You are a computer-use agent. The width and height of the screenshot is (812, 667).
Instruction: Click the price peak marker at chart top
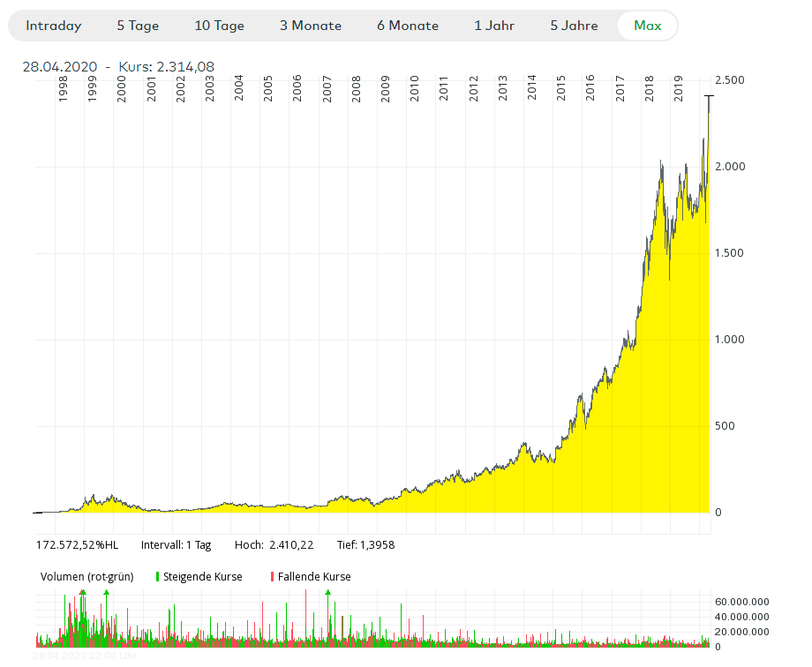pos(708,96)
